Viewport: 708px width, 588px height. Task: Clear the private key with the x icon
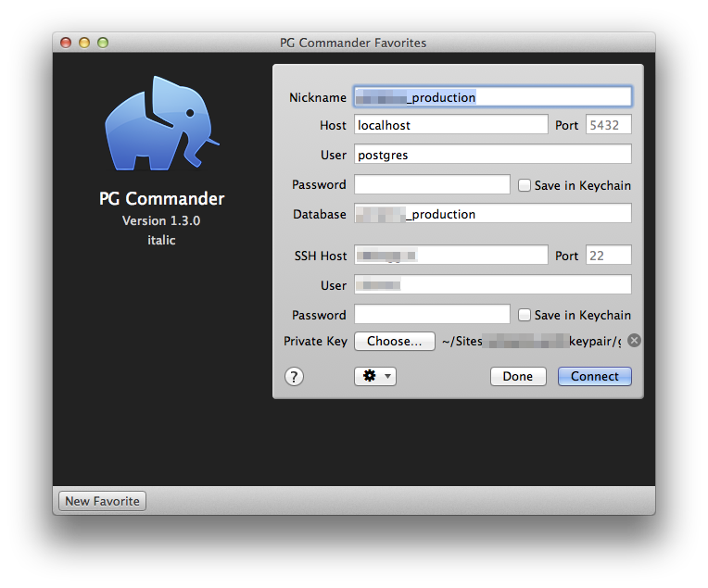tap(634, 340)
